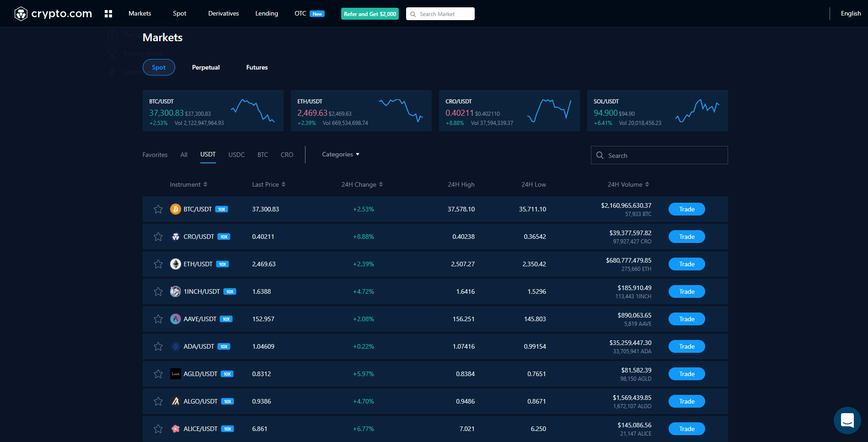
Task: Open the SOL/USDT ticker card chart
Action: [697, 110]
